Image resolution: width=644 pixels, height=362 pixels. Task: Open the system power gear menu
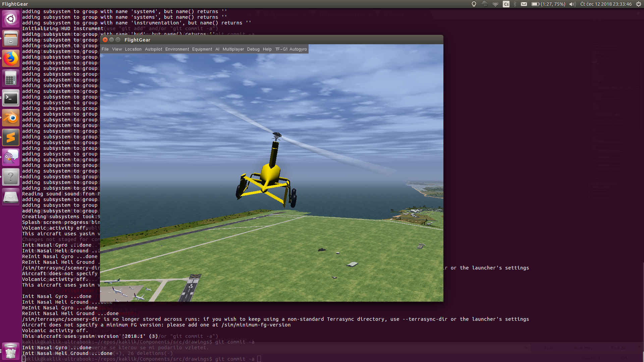point(639,4)
